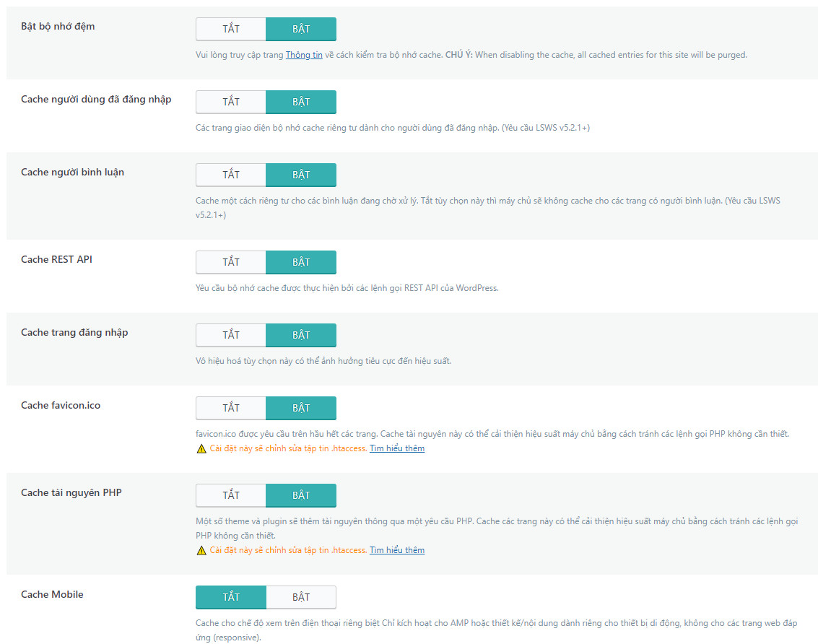Turn off Bật bộ nhớ đệm with TẮT
Screen dimensions: 818x644
[x=231, y=29]
